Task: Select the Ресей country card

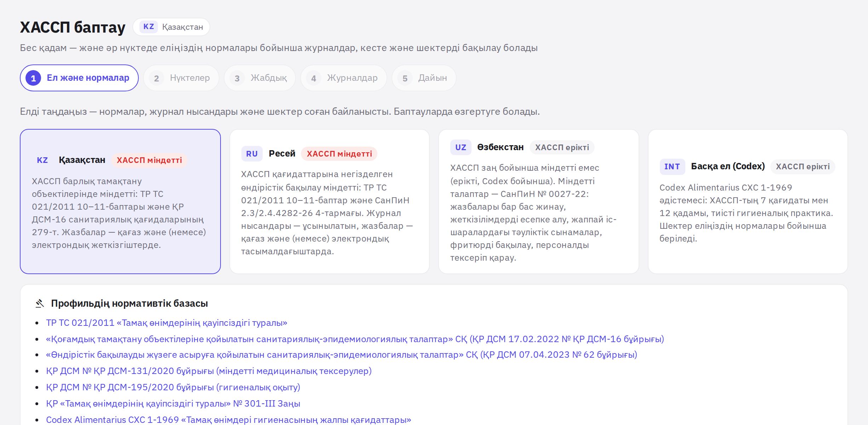Action: [x=330, y=202]
